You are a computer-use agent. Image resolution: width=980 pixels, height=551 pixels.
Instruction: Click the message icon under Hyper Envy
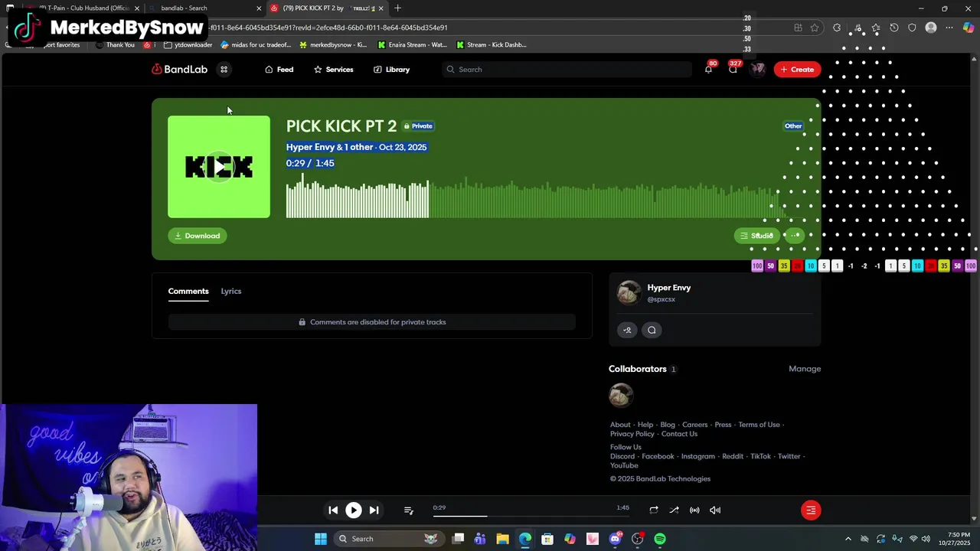point(652,330)
